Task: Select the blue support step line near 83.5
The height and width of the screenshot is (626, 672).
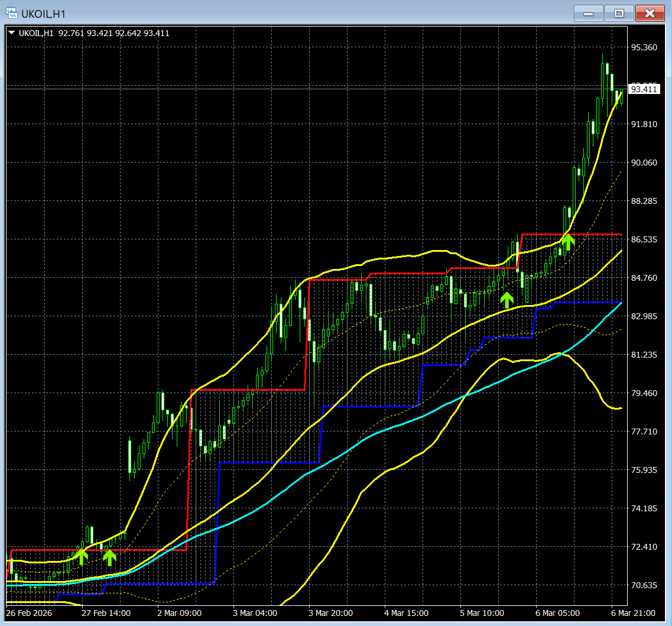Action: pos(587,303)
